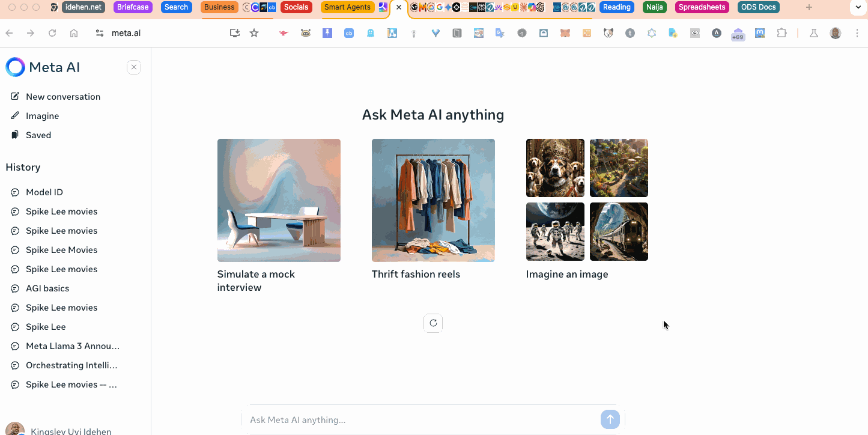Open the 'Spike Lee movies -- ...' conversation

tap(71, 385)
